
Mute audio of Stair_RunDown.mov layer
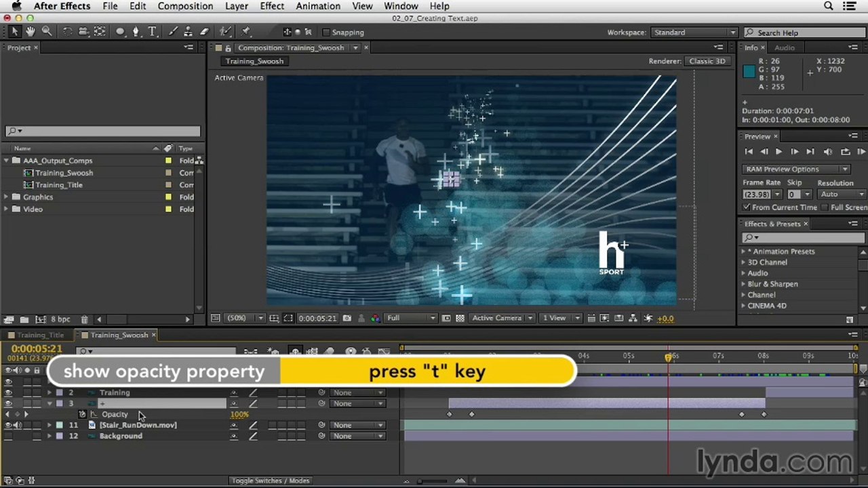[17, 425]
